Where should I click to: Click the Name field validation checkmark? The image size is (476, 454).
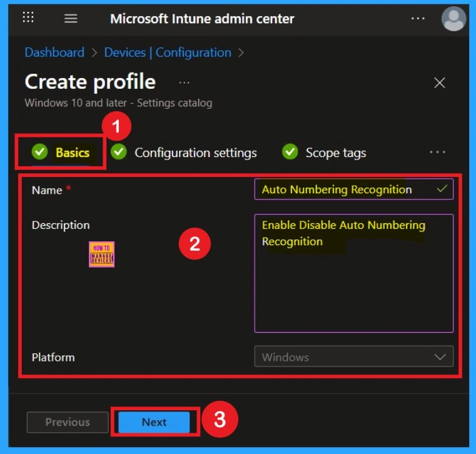442,188
